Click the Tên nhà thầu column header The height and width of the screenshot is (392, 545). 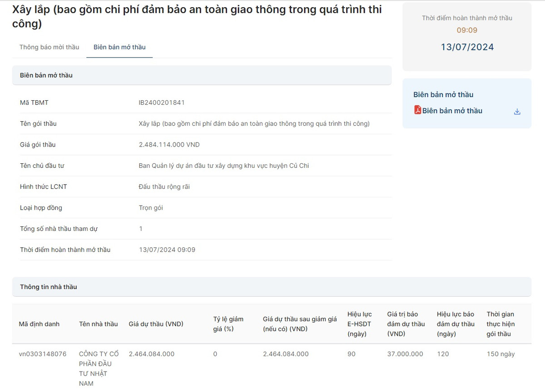tap(98, 324)
